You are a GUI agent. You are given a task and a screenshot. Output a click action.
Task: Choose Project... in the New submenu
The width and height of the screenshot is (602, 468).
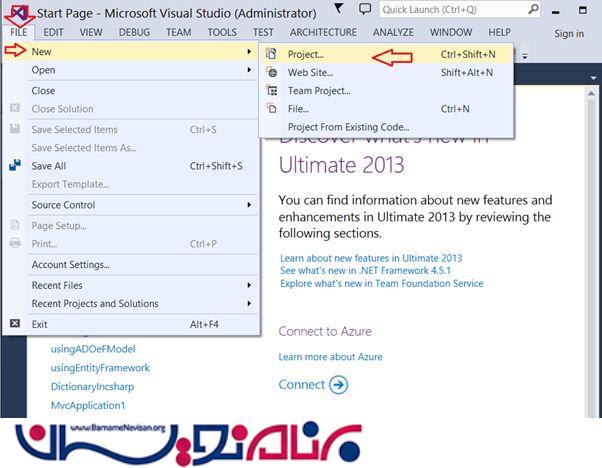[387, 54]
